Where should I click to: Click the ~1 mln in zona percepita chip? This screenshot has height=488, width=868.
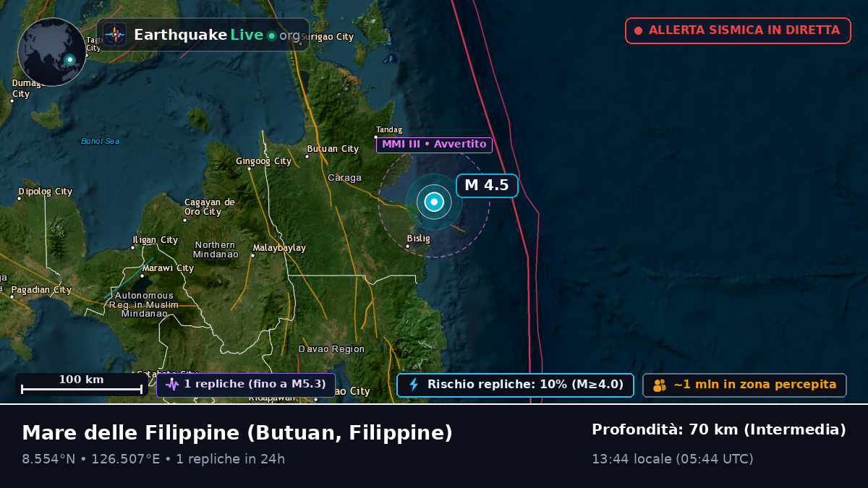[x=744, y=385]
